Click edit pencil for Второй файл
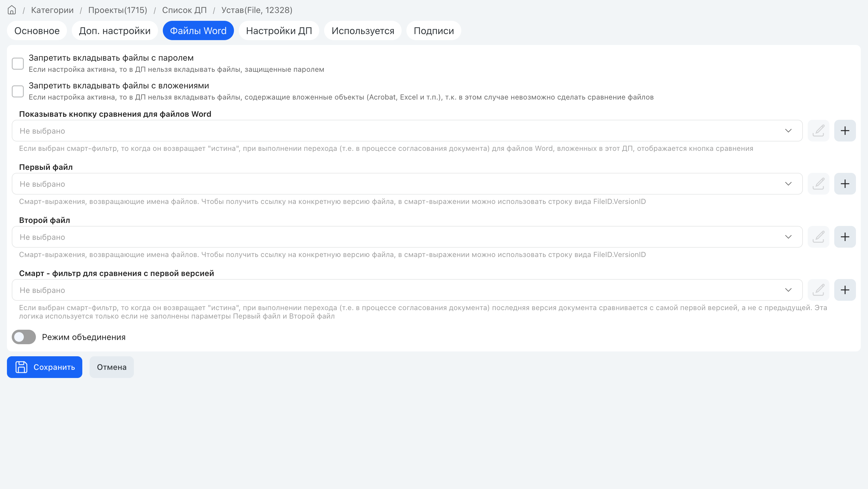Screen dimensions: 868x489 click(x=818, y=237)
